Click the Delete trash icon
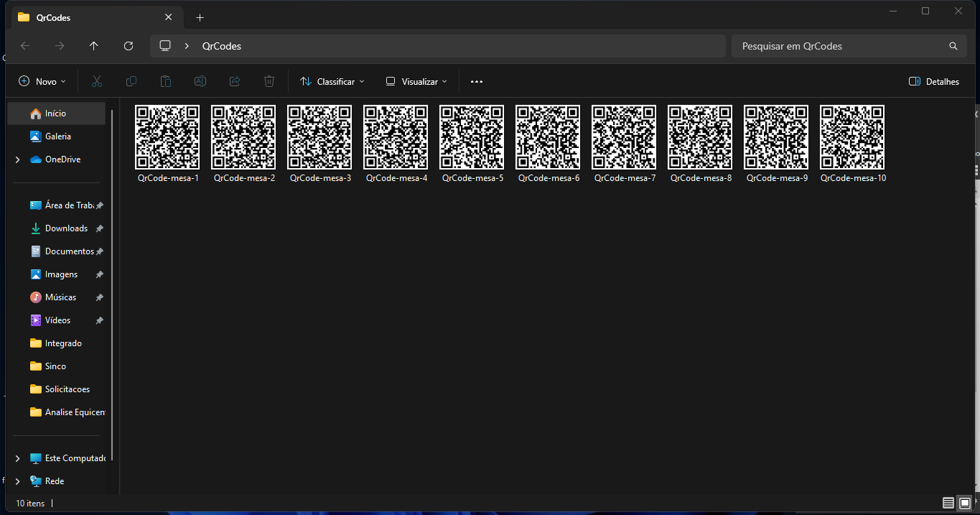This screenshot has height=515, width=980. click(269, 82)
